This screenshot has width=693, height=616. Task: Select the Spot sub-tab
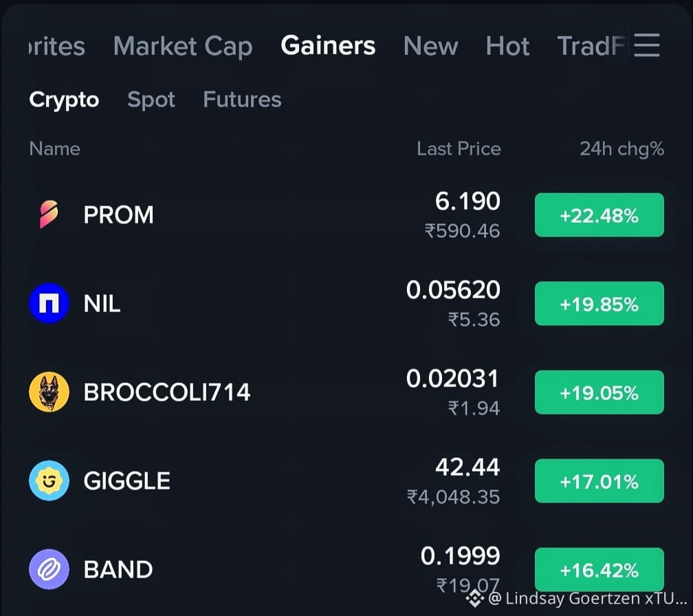click(x=151, y=100)
